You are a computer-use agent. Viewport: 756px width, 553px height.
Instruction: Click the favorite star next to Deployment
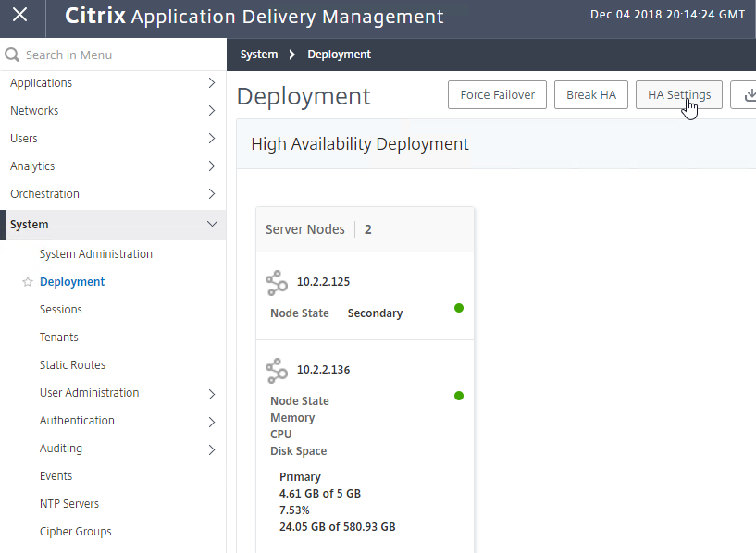(x=28, y=282)
